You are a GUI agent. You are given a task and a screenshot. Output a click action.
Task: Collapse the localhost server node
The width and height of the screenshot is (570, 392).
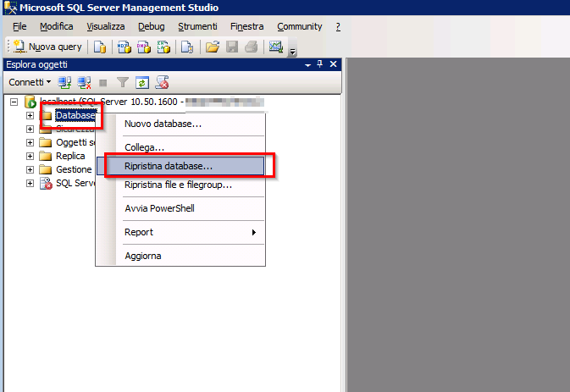[x=14, y=102]
